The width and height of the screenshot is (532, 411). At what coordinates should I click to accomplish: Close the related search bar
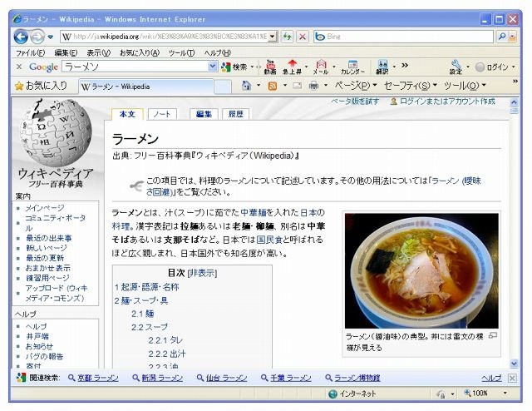click(x=512, y=378)
